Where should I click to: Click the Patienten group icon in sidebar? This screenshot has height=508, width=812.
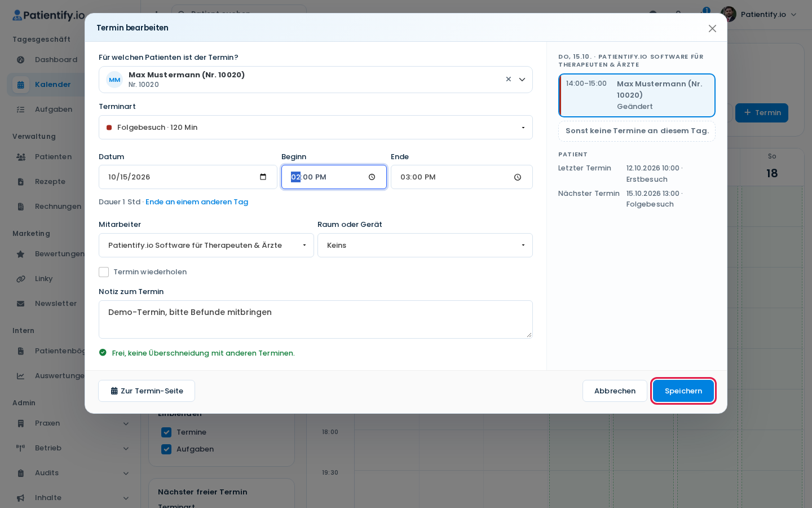(x=21, y=157)
